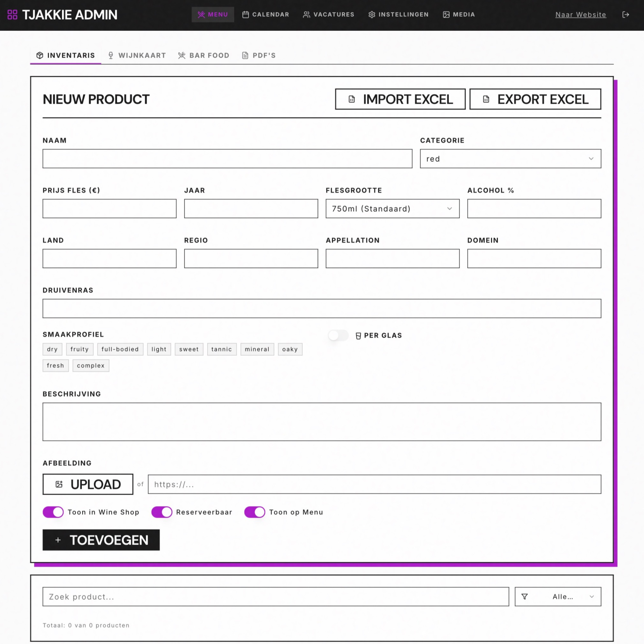Turn off the Reserveerbaar toggle
Image resolution: width=644 pixels, height=644 pixels.
[x=162, y=512]
